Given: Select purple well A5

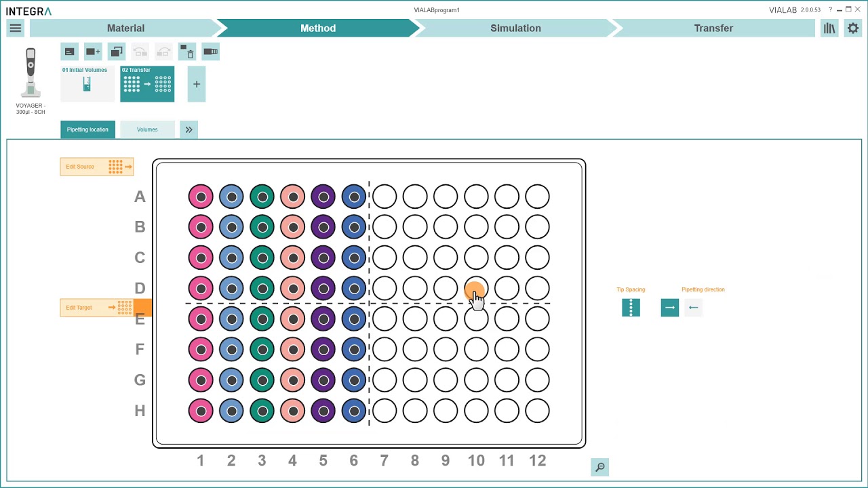Looking at the screenshot, I should (x=323, y=197).
